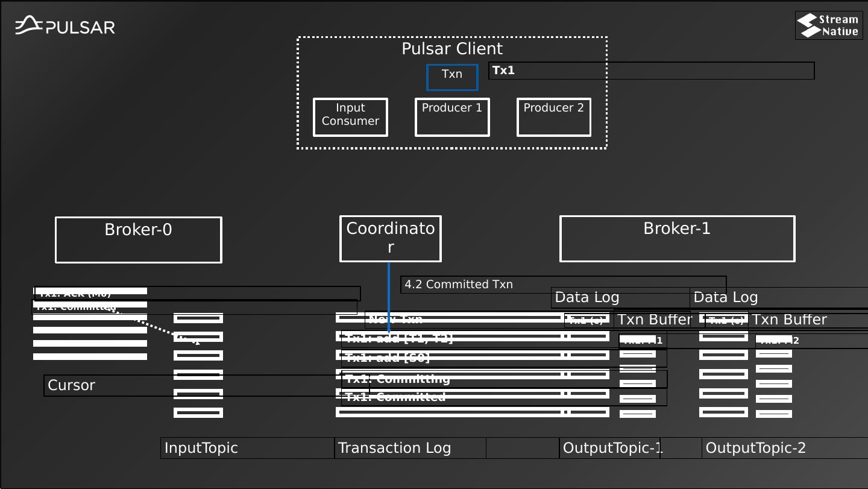Screen dimensions: 868x489
Task: Select the Broker-1 box
Action: pyautogui.click(x=678, y=239)
